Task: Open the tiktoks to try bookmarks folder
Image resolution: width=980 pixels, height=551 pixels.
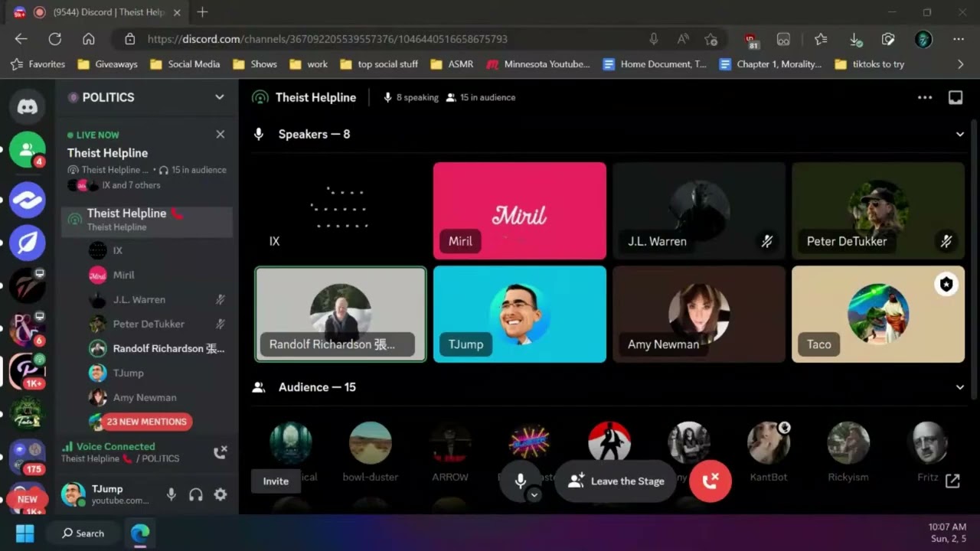Action: (870, 64)
